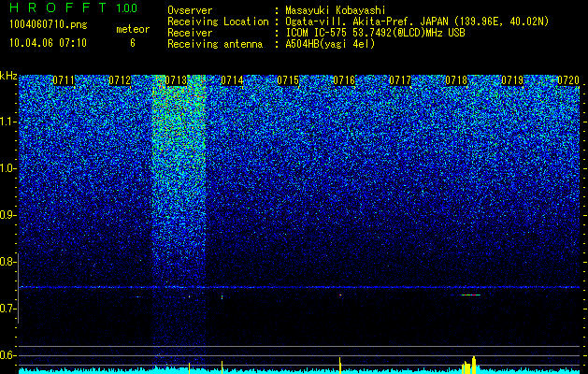Click the 0717 time marker
Image resolution: width=588 pixels, height=374 pixels.
400,80
